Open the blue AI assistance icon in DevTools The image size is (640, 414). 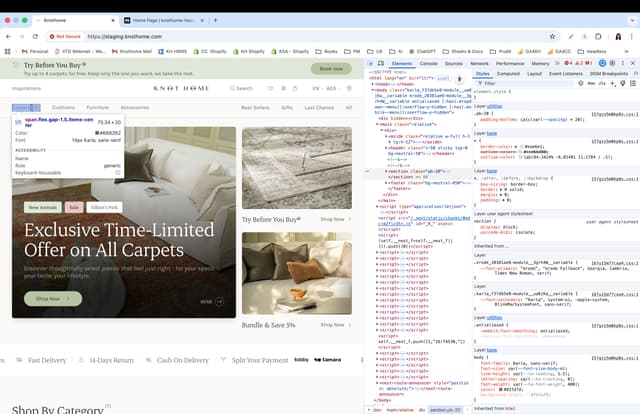click(602, 63)
